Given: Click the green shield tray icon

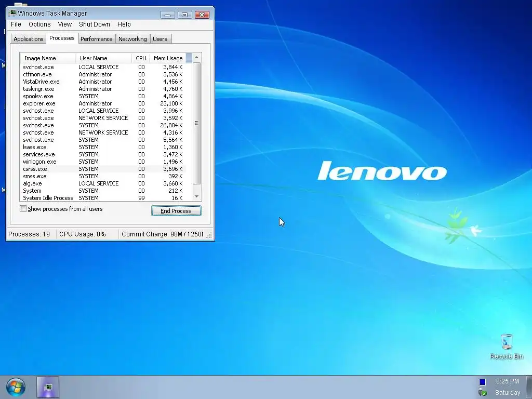Looking at the screenshot, I should [483, 393].
